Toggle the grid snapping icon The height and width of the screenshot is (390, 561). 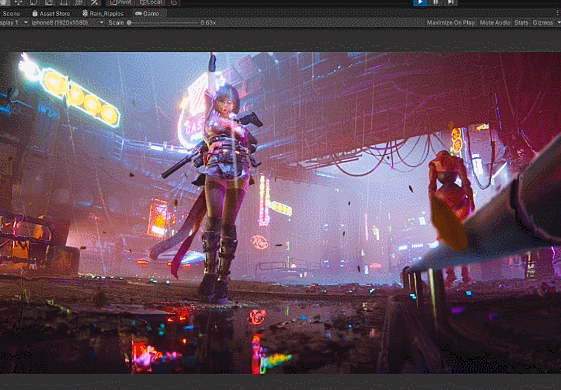(x=174, y=2)
